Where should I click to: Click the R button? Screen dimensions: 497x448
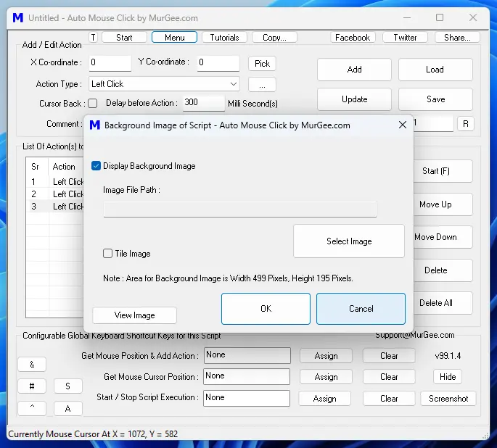[x=466, y=123]
